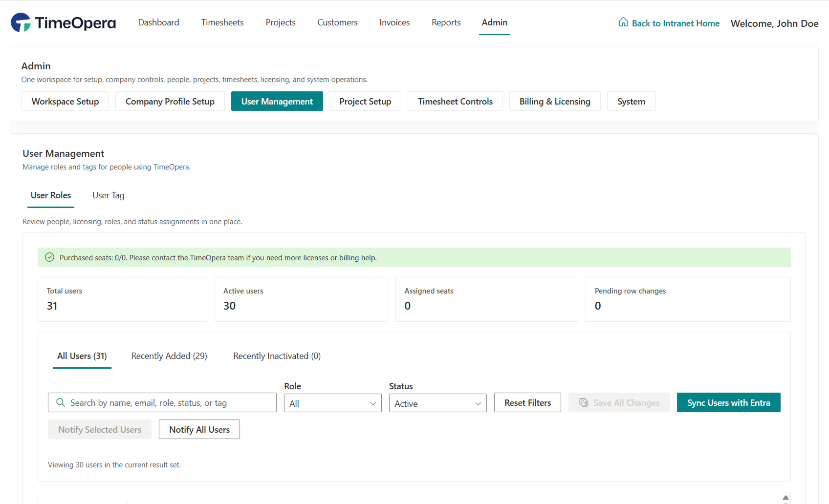Click the User Management heading
Image resolution: width=829 pixels, height=504 pixels.
64,153
